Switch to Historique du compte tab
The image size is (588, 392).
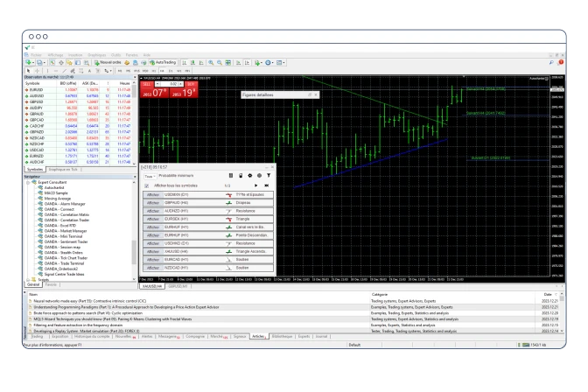click(92, 337)
